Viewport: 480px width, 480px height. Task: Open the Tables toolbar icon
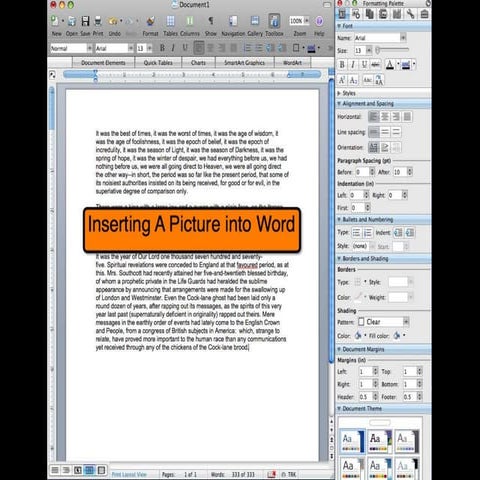click(x=170, y=21)
